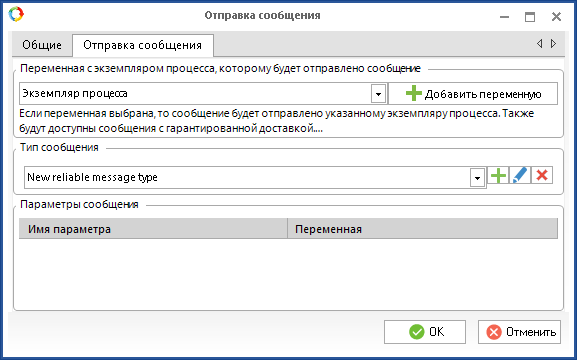577x360 pixels.
Task: Select the Отправка сообщения tab
Action: click(143, 45)
